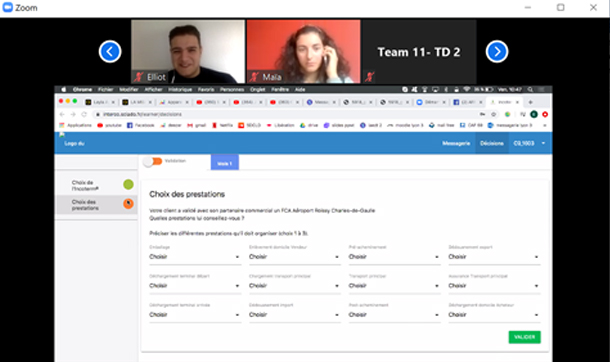Click the Spotlight search icon in menu bar

click(x=530, y=89)
